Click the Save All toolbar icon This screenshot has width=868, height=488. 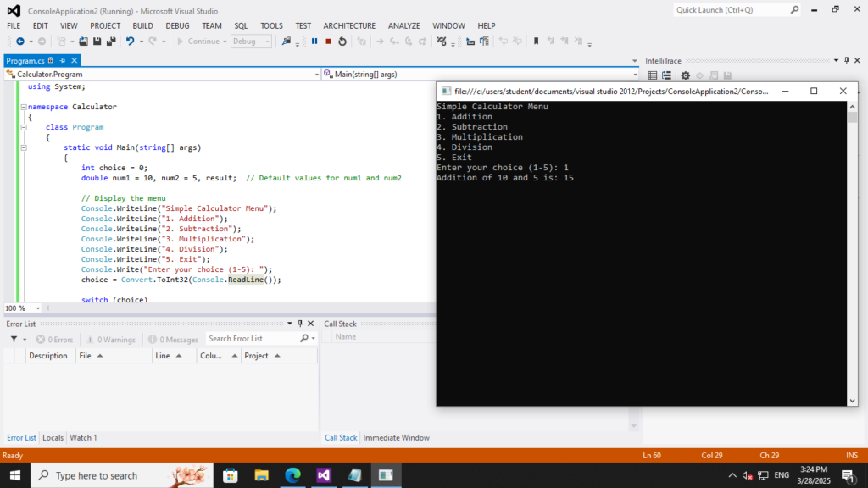click(111, 42)
